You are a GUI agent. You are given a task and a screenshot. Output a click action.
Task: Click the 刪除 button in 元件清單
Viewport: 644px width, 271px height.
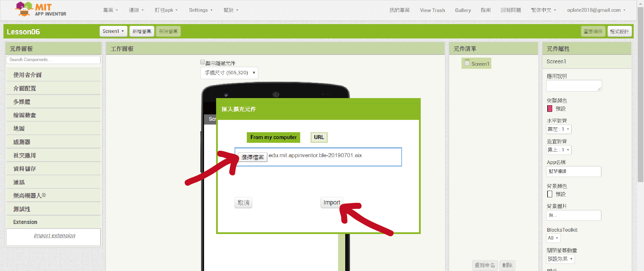pyautogui.click(x=507, y=265)
